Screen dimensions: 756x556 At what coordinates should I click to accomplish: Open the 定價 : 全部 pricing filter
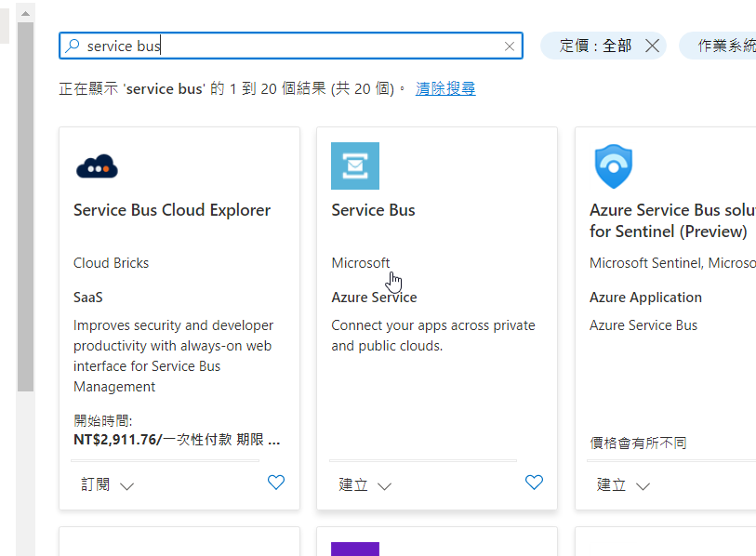(595, 46)
